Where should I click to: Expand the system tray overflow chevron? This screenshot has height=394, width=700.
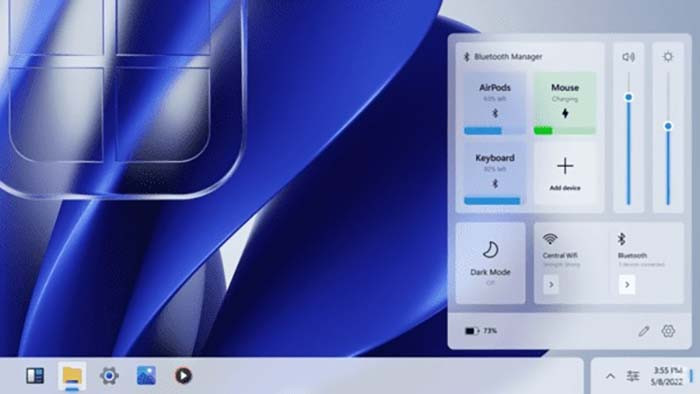tap(610, 376)
